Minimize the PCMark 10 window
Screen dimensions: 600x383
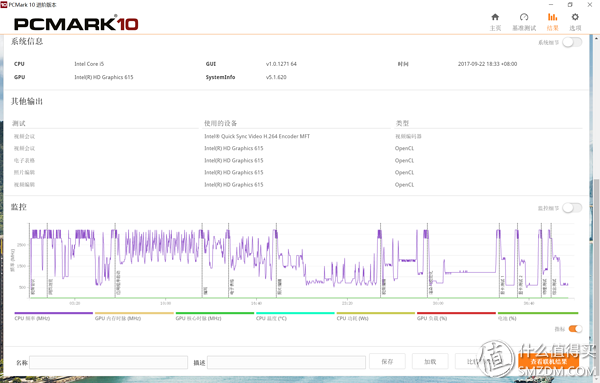tap(551, 5)
